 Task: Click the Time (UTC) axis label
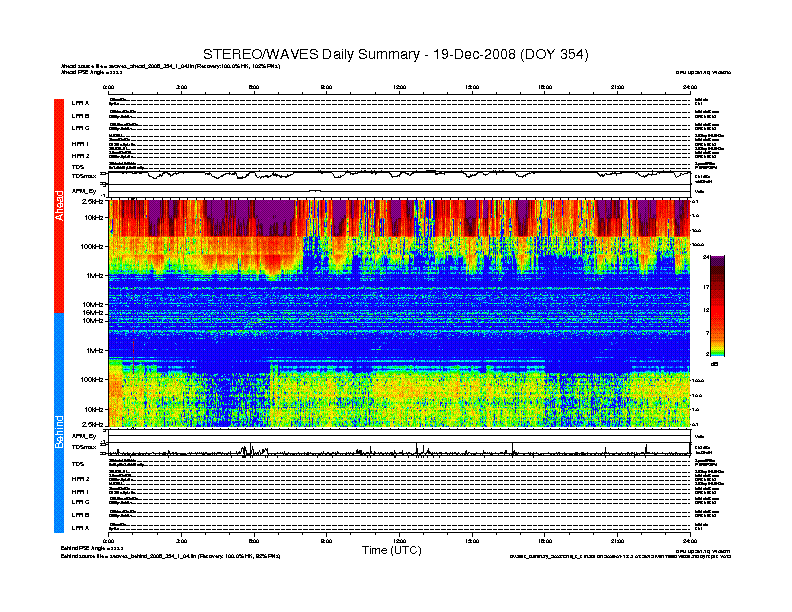[391, 550]
